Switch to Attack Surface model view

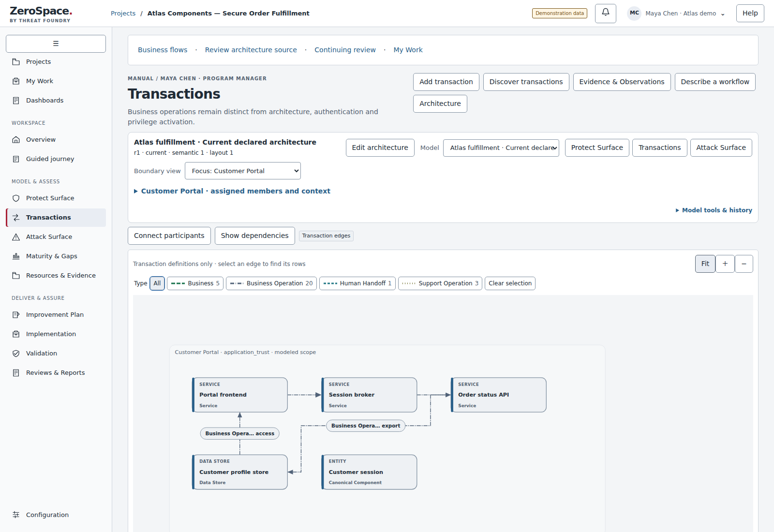(x=721, y=148)
